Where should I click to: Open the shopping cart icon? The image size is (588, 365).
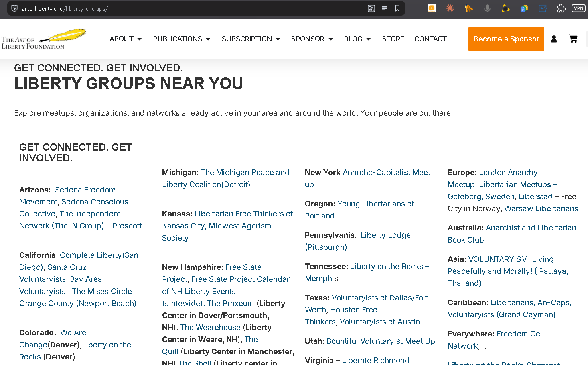574,39
